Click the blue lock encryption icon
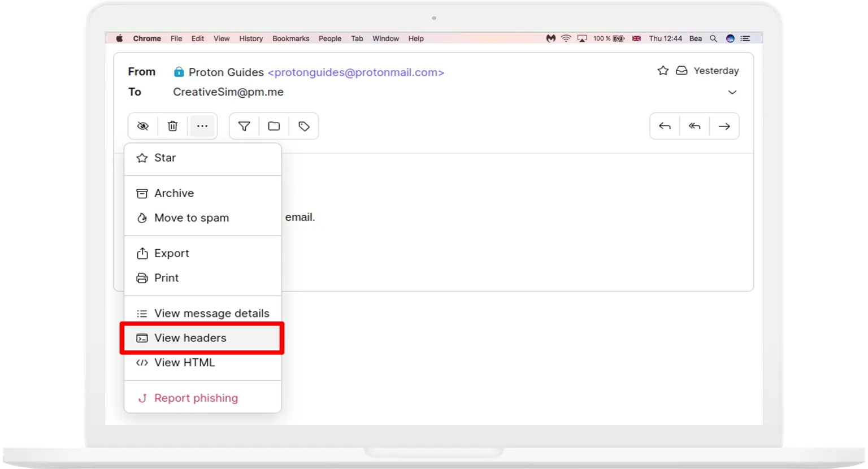The image size is (868, 469). pyautogui.click(x=179, y=72)
